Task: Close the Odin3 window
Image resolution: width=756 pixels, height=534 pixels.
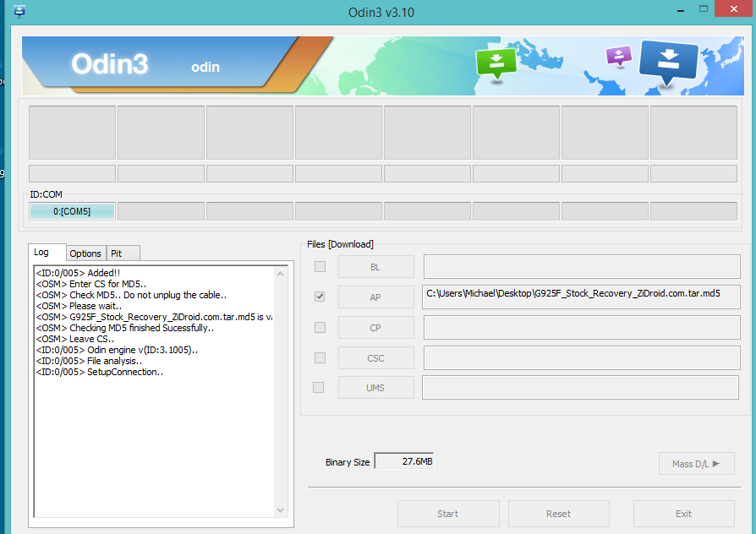Action: [x=734, y=8]
